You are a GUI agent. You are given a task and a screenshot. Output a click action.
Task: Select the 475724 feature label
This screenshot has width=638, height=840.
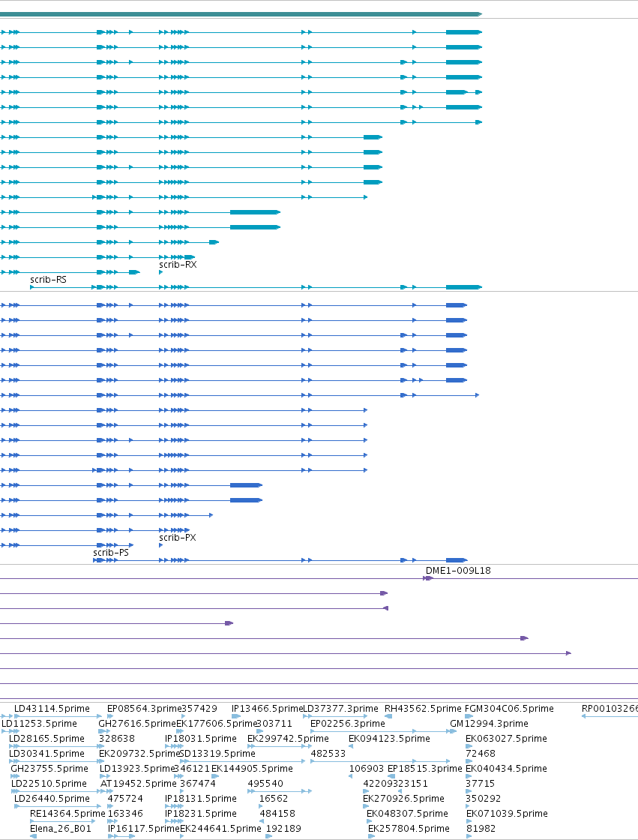click(x=125, y=799)
